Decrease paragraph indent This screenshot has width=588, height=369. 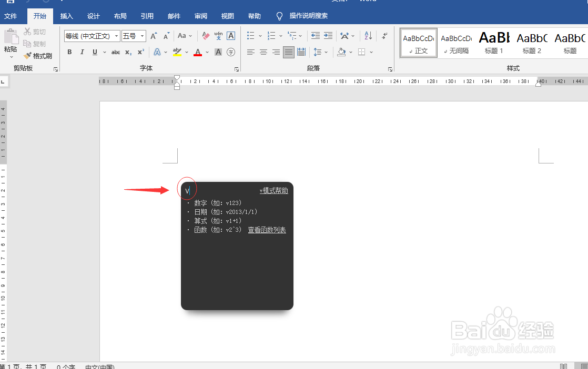pyautogui.click(x=316, y=36)
